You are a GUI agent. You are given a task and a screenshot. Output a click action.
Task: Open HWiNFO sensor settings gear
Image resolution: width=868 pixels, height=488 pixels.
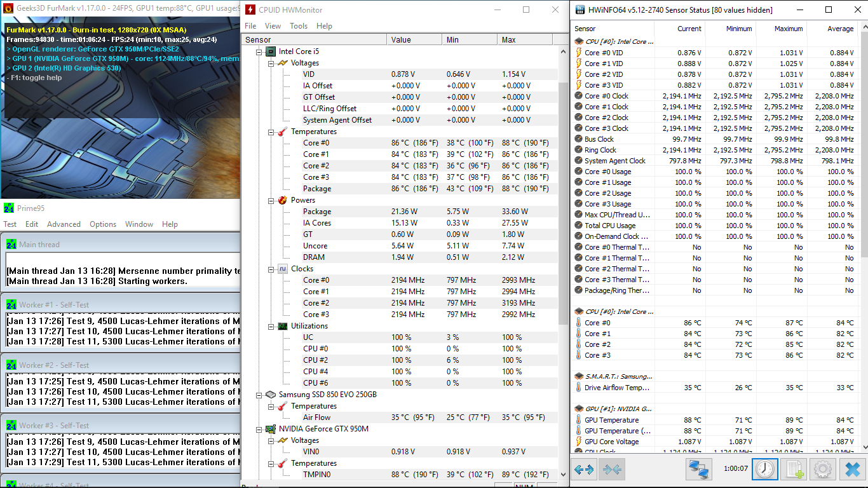(x=822, y=470)
